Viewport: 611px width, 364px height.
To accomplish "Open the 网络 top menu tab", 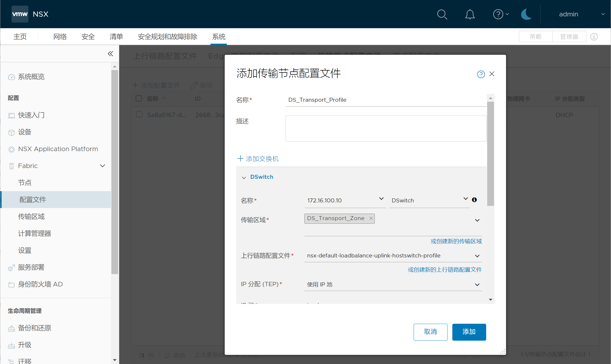I will (x=60, y=37).
